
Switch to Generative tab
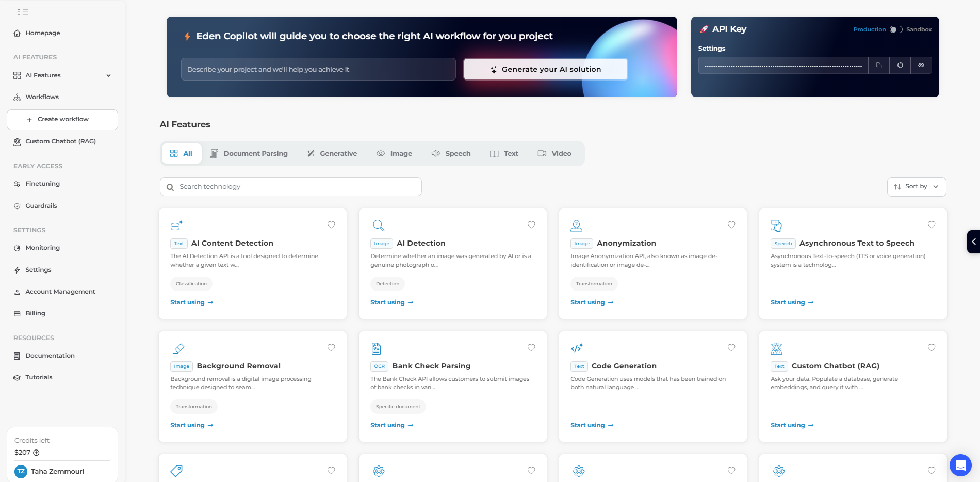[x=332, y=153]
